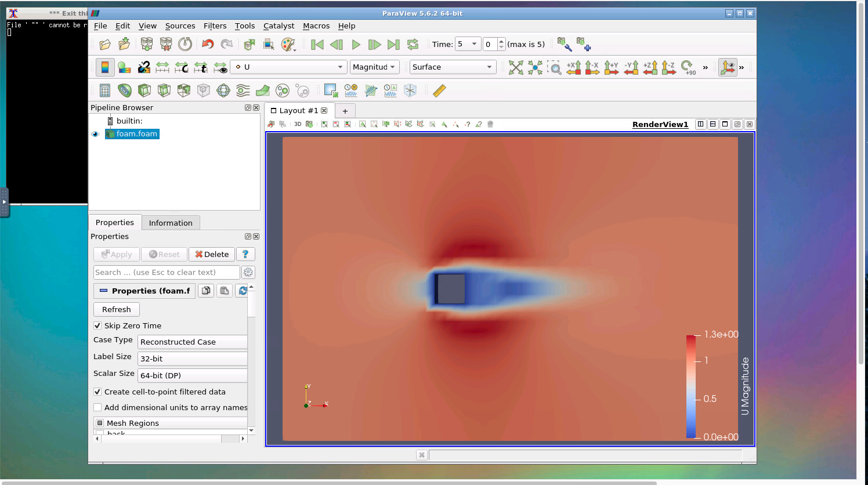Click the properties search field

point(166,273)
